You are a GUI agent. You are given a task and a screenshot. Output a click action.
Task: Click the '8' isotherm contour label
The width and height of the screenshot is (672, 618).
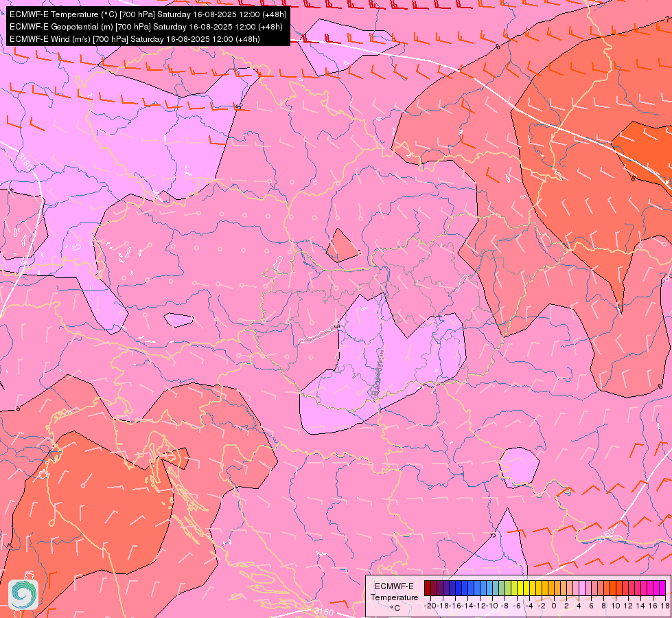(634, 178)
